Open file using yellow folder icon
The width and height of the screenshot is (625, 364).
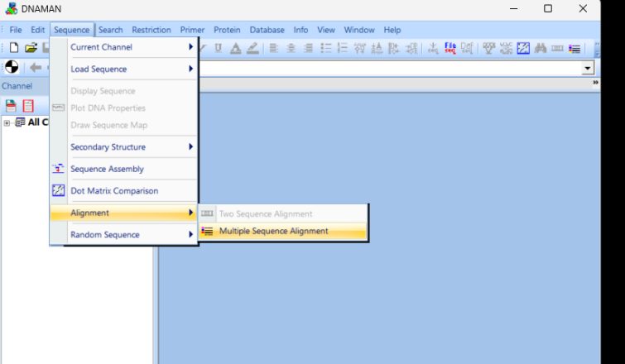tap(31, 48)
